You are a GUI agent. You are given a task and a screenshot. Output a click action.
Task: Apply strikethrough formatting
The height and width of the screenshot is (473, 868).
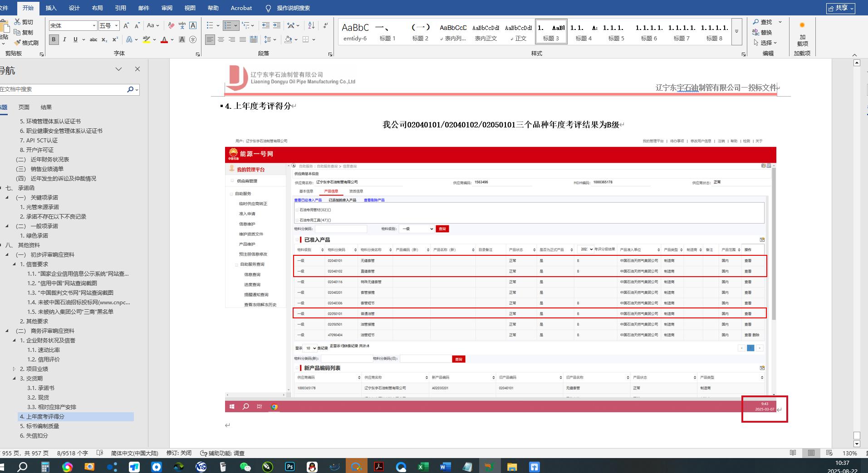(93, 39)
